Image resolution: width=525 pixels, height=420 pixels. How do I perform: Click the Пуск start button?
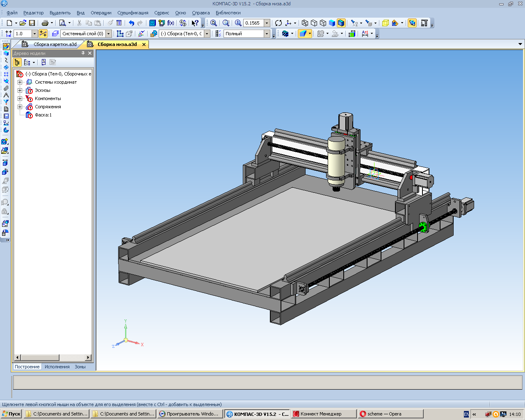tap(11, 414)
